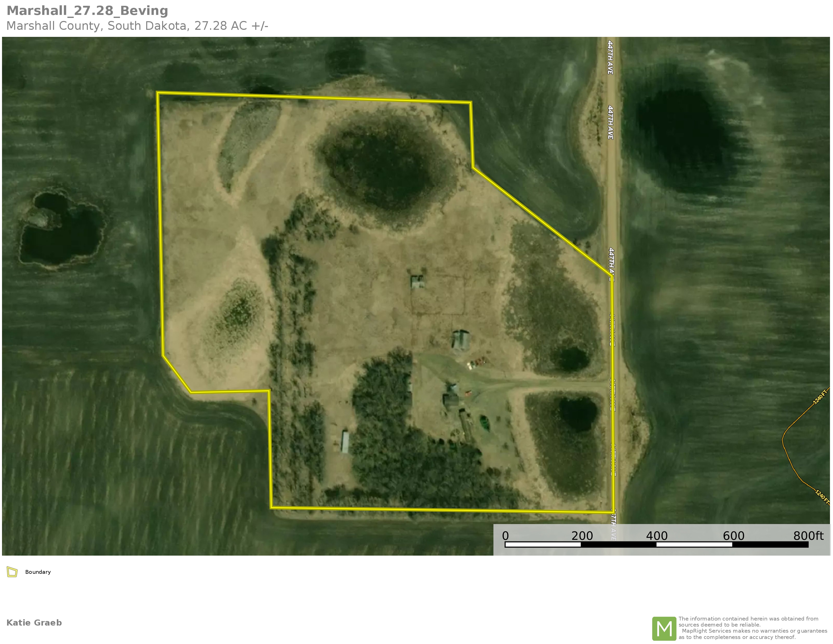Viewport: 833px width, 644px height.
Task: Click the topmost 447TH AVE road label
Action: pyautogui.click(x=610, y=57)
